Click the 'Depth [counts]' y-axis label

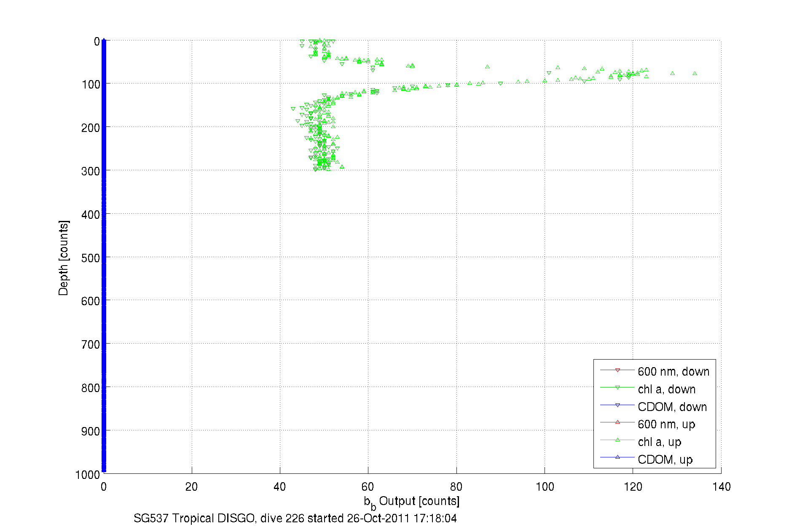click(x=63, y=258)
